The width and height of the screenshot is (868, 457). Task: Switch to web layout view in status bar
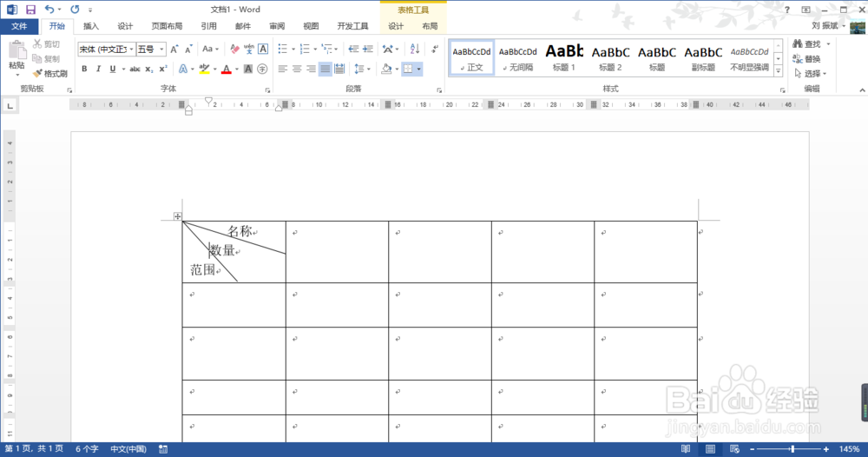pyautogui.click(x=734, y=449)
